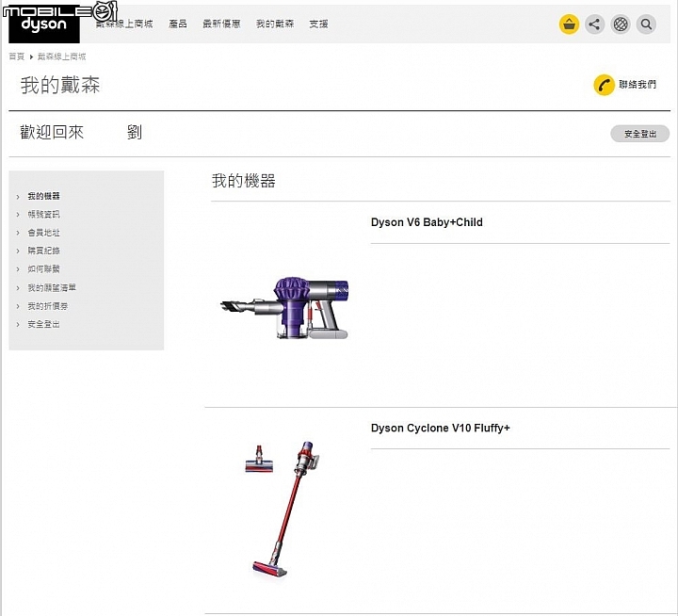The width and height of the screenshot is (678, 616).
Task: Select 我的機器 in the sidebar
Action: (43, 196)
